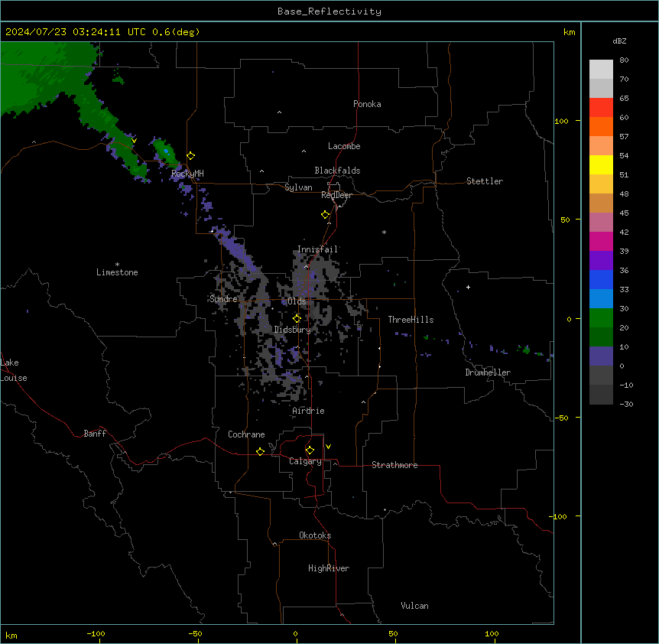
Task: Click the Sylvan label
Action: [x=298, y=187]
